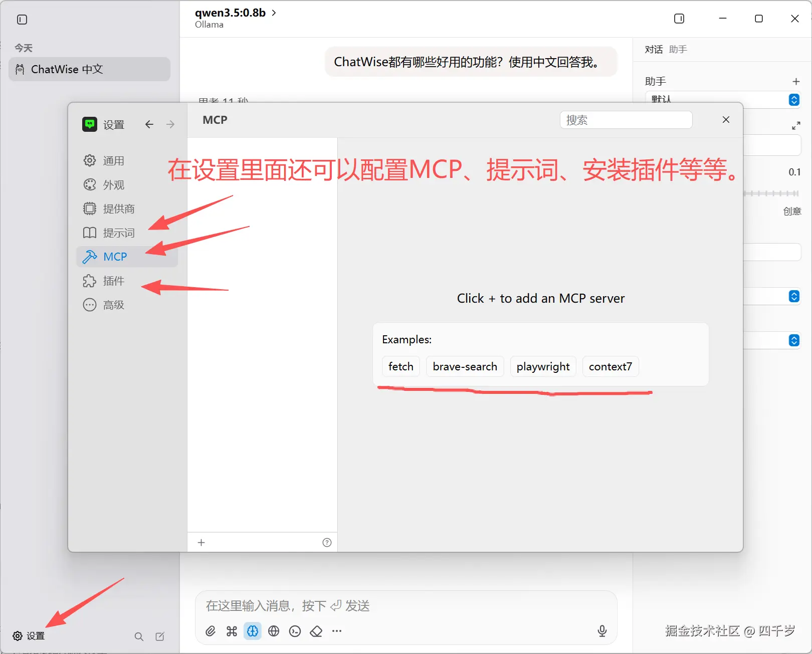Screen dimensions: 812x654
Task: Open 提示词 settings section
Action: click(x=118, y=233)
